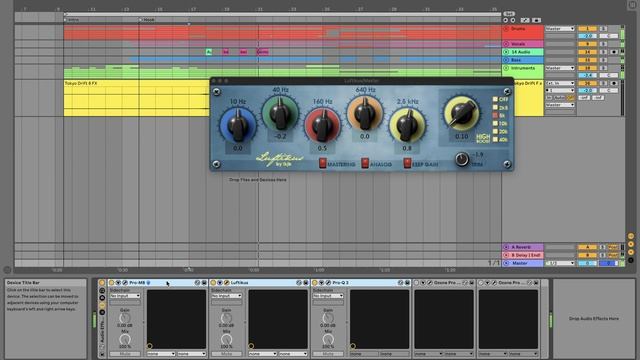Save the Pro-MB preset with disk icon
The width and height of the screenshot is (640, 360).
(204, 282)
